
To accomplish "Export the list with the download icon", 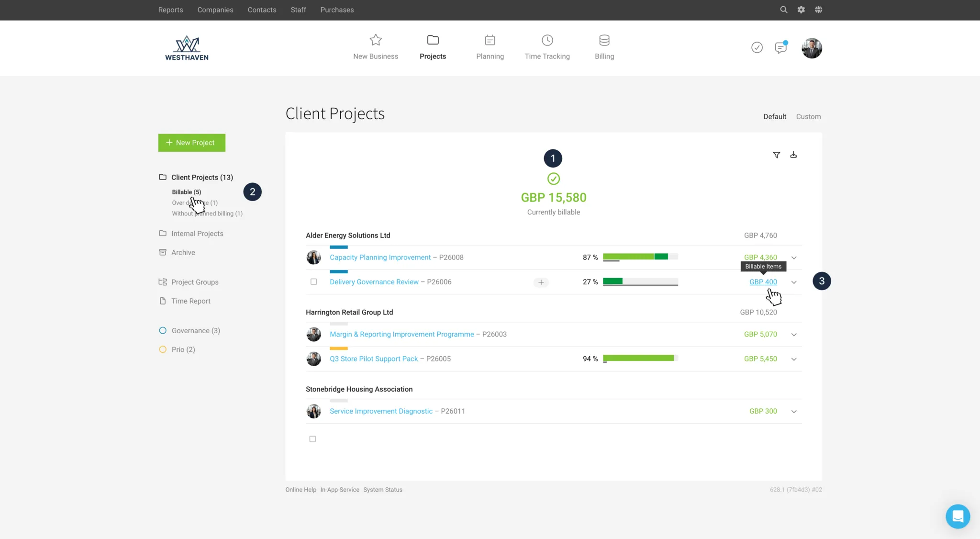I will (793, 155).
